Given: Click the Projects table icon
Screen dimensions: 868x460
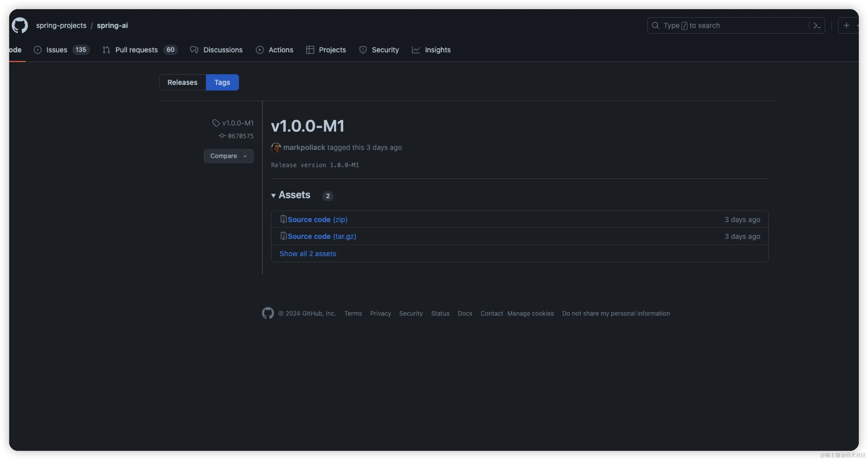Looking at the screenshot, I should [x=310, y=50].
